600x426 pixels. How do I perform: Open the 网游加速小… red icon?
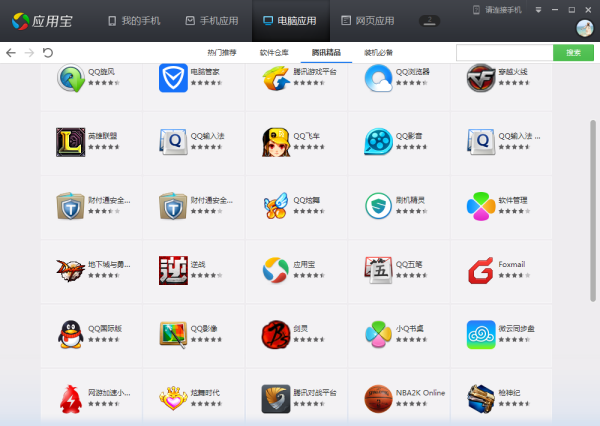click(x=71, y=399)
